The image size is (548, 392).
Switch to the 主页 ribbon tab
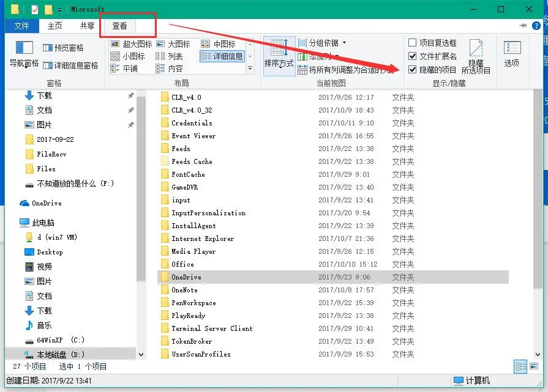(54, 26)
